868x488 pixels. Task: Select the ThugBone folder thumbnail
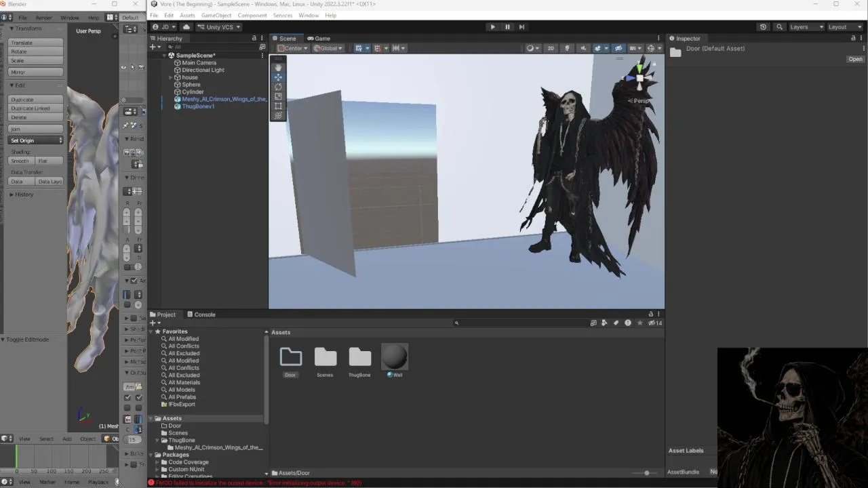pyautogui.click(x=359, y=357)
